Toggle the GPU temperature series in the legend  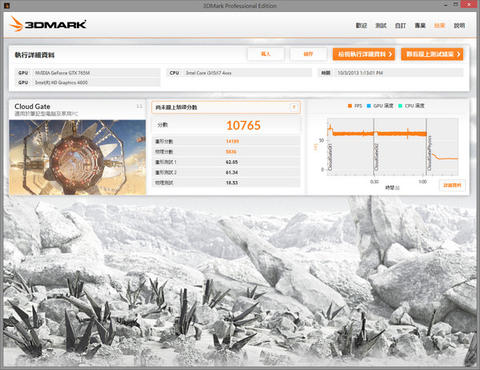[x=380, y=106]
